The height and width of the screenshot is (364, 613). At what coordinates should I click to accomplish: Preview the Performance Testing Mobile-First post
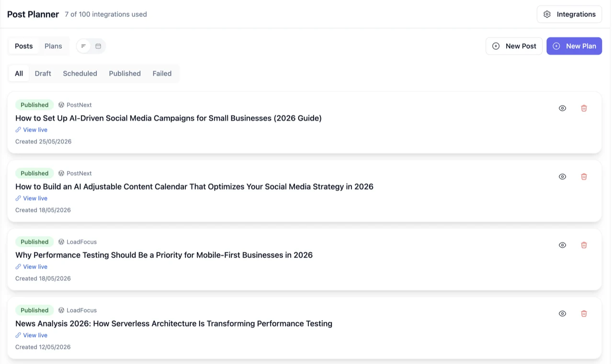tap(562, 245)
